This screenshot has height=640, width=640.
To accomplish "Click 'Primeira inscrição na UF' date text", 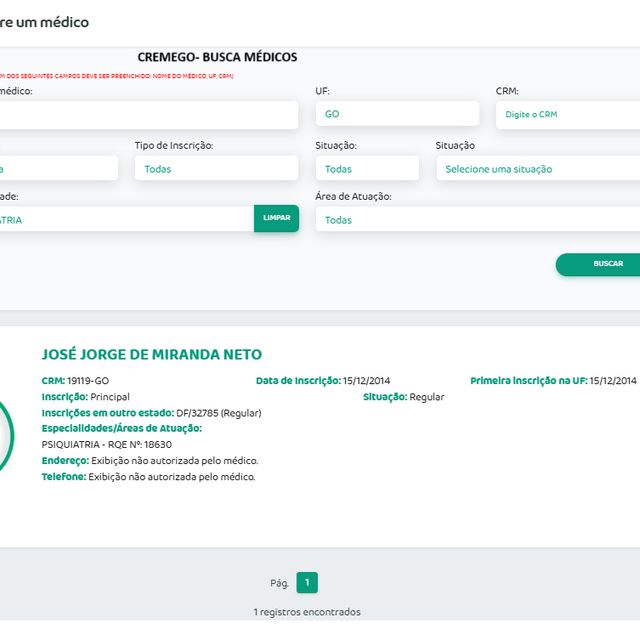I will (x=553, y=380).
